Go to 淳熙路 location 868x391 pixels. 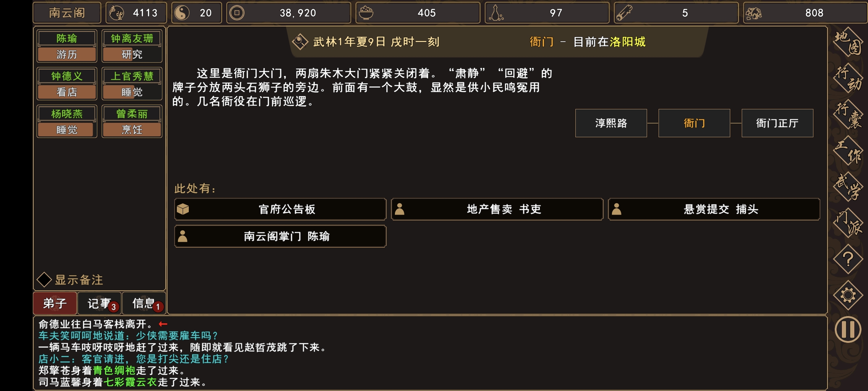(x=611, y=123)
